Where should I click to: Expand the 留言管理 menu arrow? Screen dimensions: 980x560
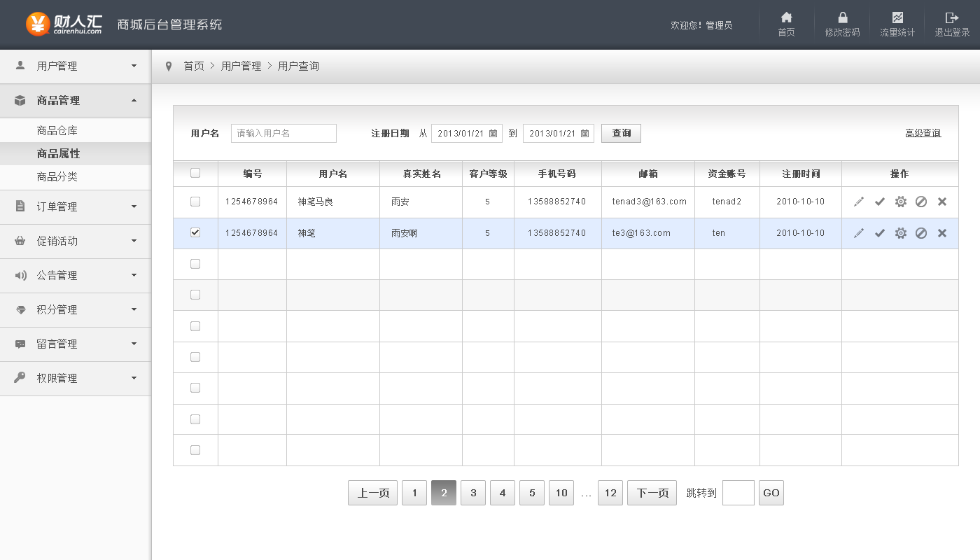(134, 344)
